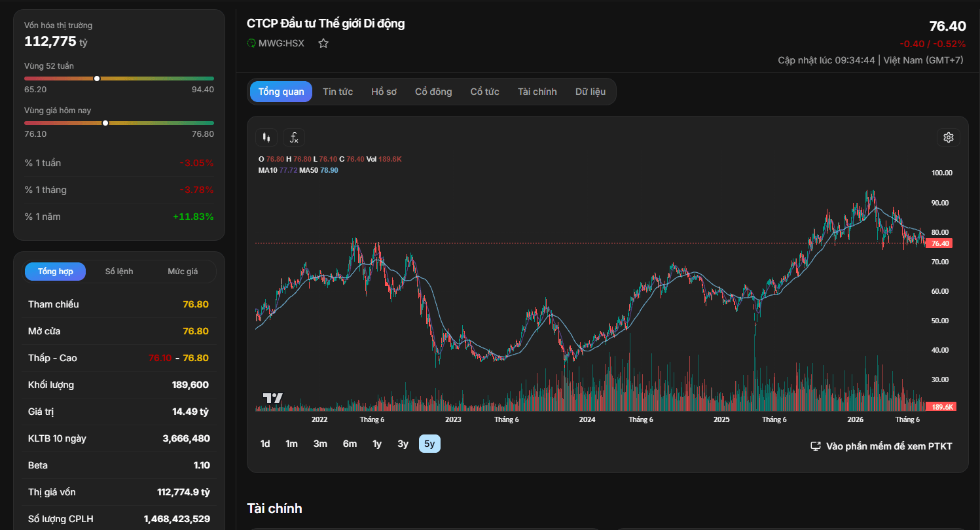Switch to the Tin tức tab
This screenshot has width=980, height=530.
338,92
